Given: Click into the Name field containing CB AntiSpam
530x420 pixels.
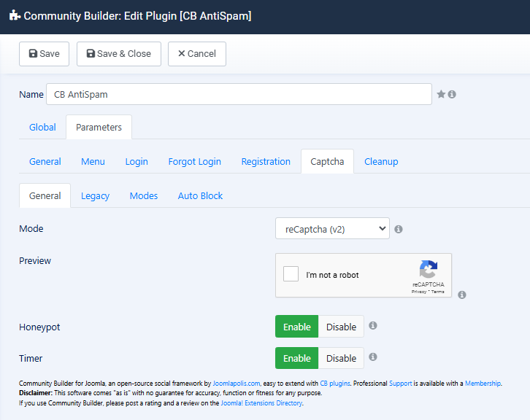Looking at the screenshot, I should coord(239,94).
